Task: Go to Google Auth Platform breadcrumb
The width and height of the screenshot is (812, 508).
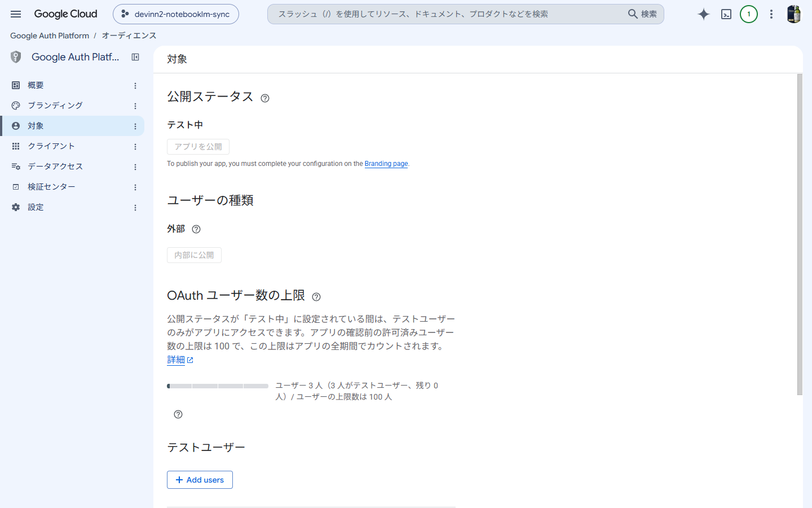Action: point(50,36)
